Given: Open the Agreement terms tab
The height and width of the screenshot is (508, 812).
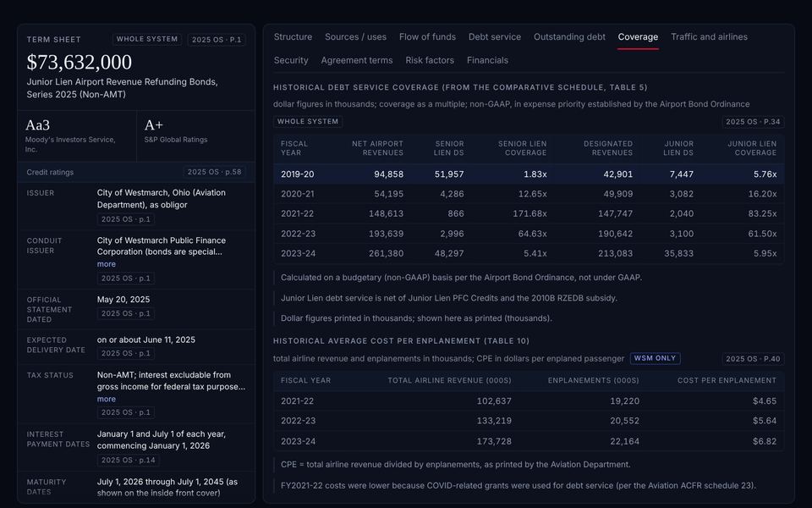Looking at the screenshot, I should point(356,60).
